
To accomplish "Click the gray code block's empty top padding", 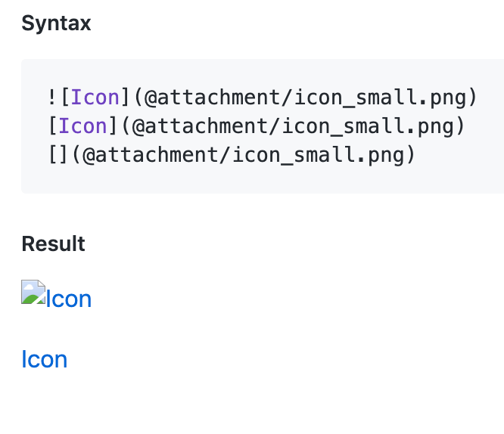I will point(257,70).
